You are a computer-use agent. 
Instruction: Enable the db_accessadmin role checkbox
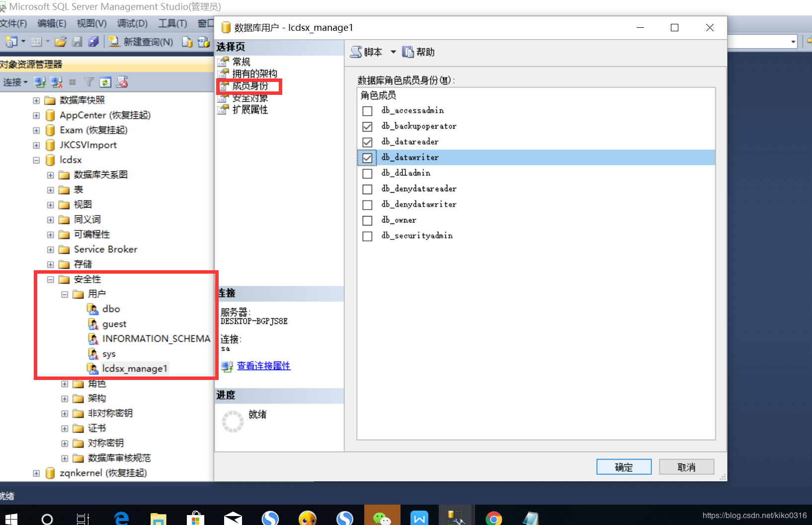pos(367,111)
